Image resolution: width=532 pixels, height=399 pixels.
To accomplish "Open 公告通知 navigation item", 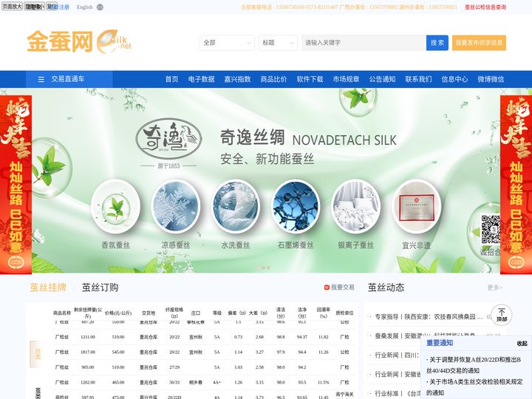I will 382,79.
